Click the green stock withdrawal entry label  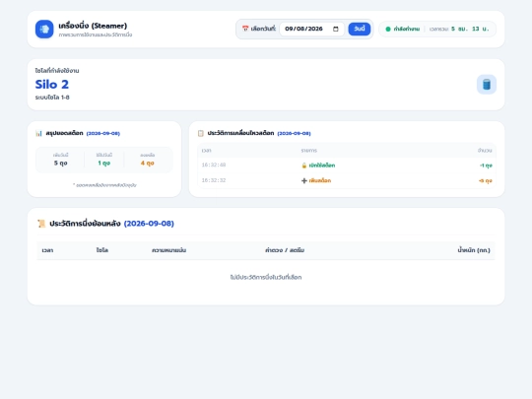click(x=322, y=166)
